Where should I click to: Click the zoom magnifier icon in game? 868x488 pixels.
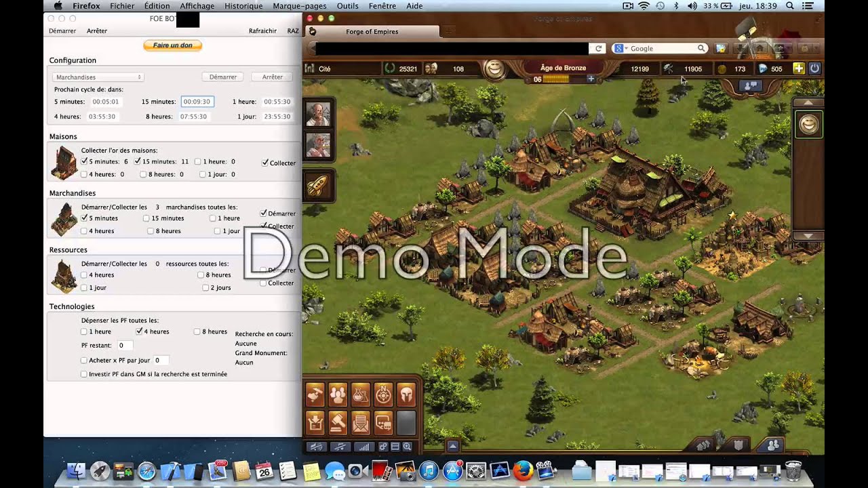407,447
